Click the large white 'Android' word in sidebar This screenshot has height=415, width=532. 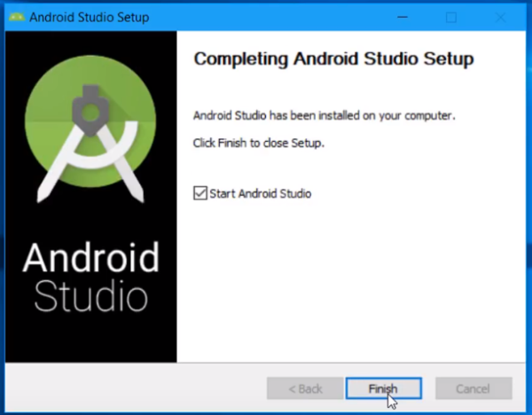91,257
